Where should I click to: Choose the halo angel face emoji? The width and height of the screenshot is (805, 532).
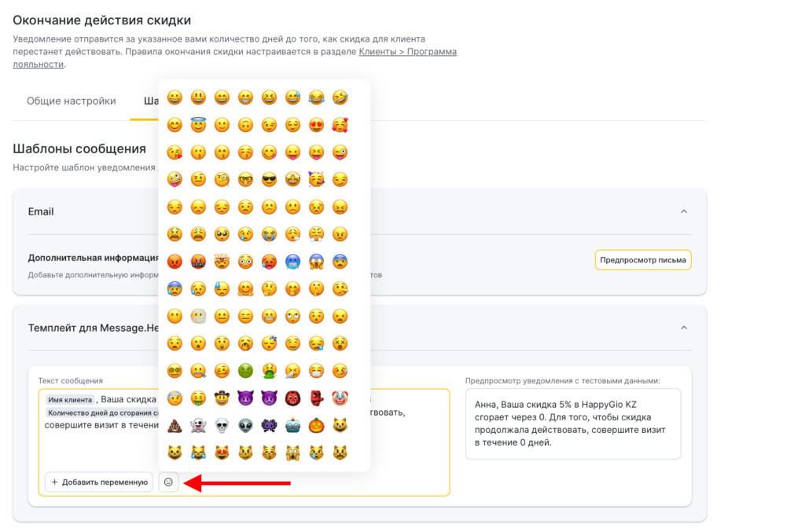point(198,125)
